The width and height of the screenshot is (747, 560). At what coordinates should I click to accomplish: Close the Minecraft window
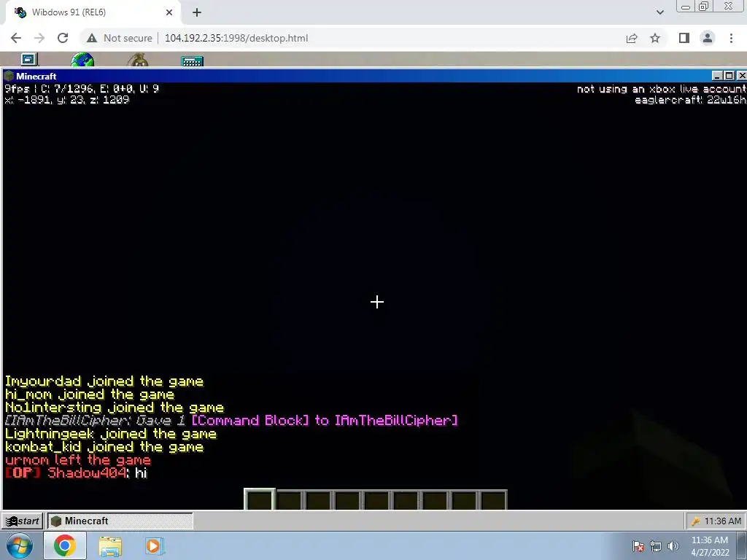pyautogui.click(x=741, y=76)
